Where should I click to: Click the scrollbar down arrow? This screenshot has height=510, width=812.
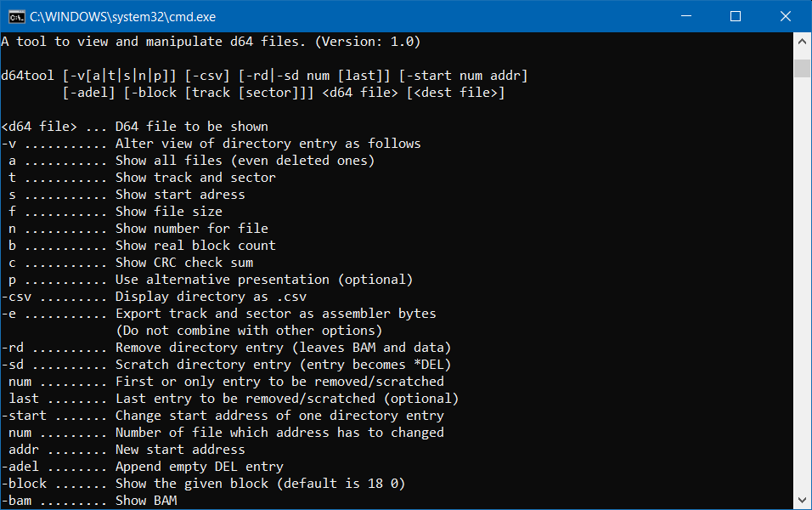802,500
